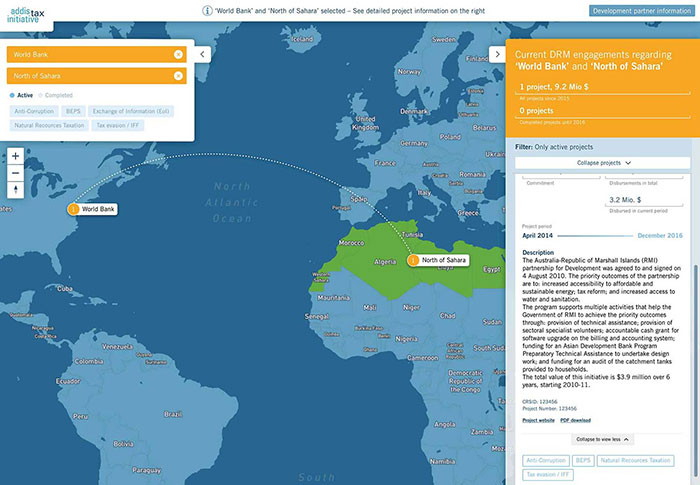
Task: Select the Completed projects radio option
Action: [55, 95]
